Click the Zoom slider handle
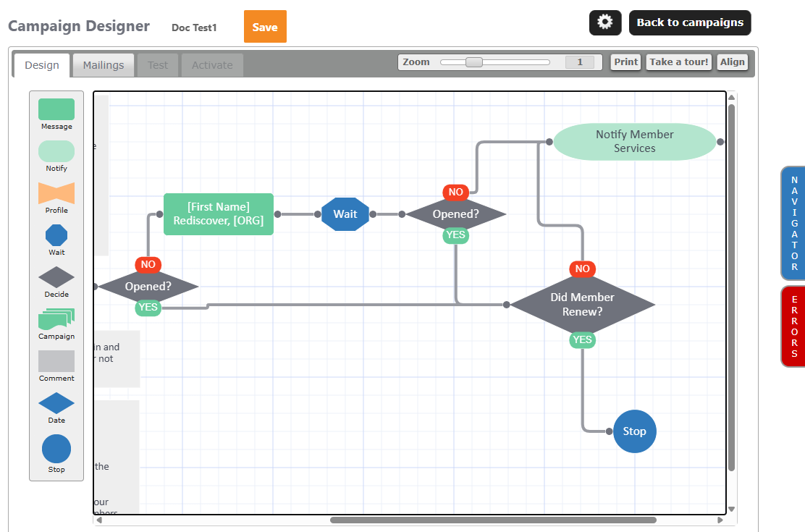 point(474,62)
